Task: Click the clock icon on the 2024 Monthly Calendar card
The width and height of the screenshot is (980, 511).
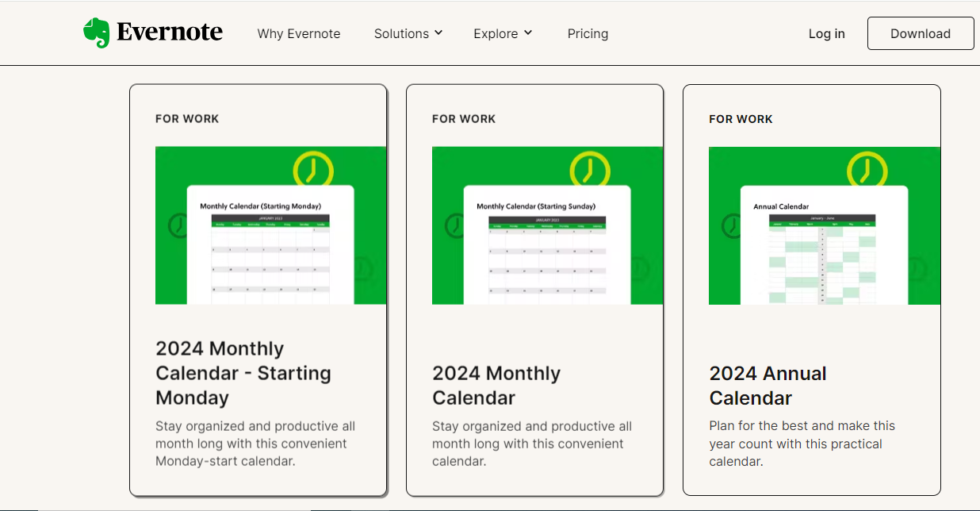Action: coord(591,171)
